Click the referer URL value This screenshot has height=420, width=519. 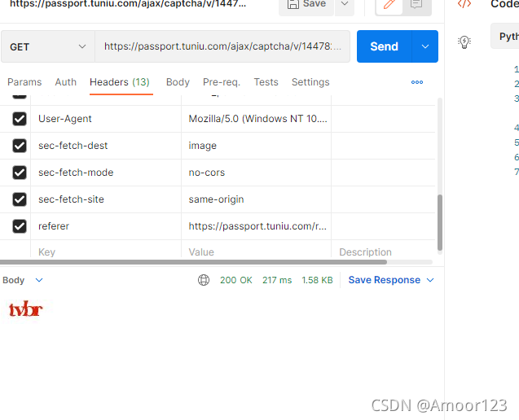coord(257,226)
